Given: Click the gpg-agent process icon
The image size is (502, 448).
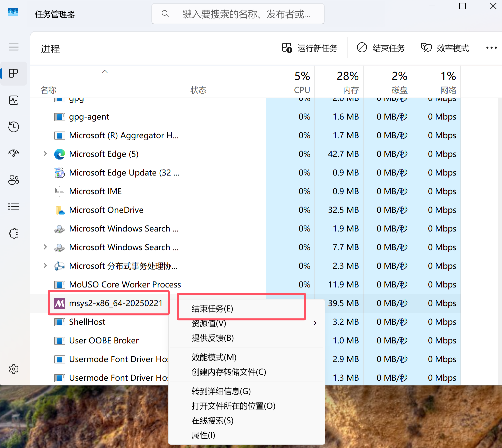Looking at the screenshot, I should point(60,117).
